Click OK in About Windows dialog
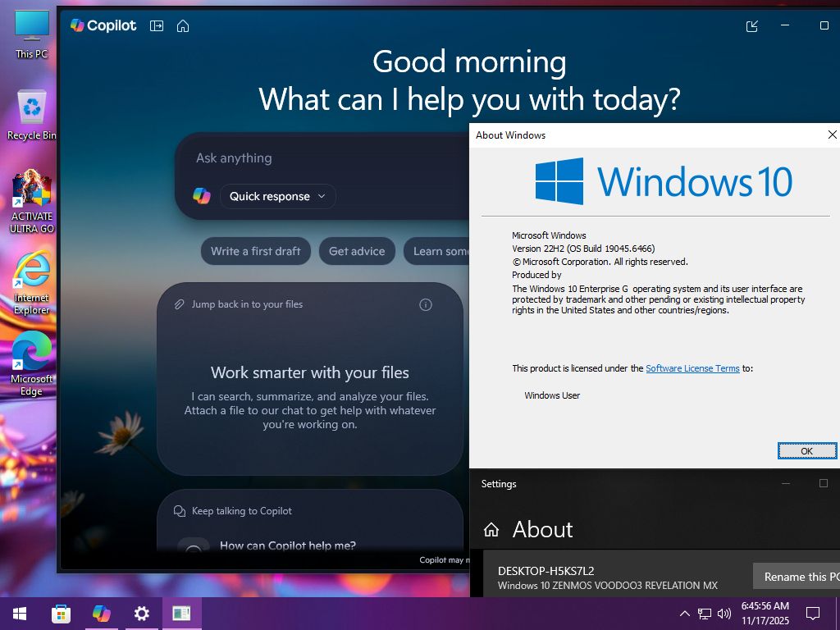This screenshot has width=840, height=630. point(807,451)
